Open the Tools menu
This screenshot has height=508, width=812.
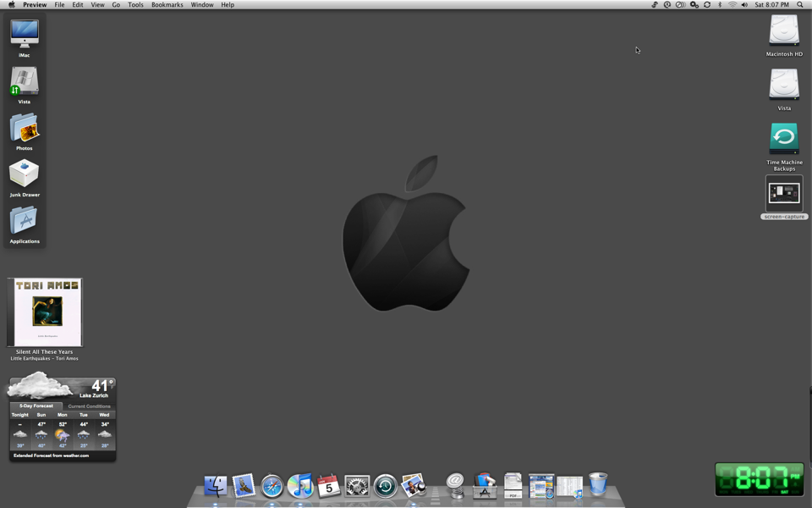pos(135,5)
